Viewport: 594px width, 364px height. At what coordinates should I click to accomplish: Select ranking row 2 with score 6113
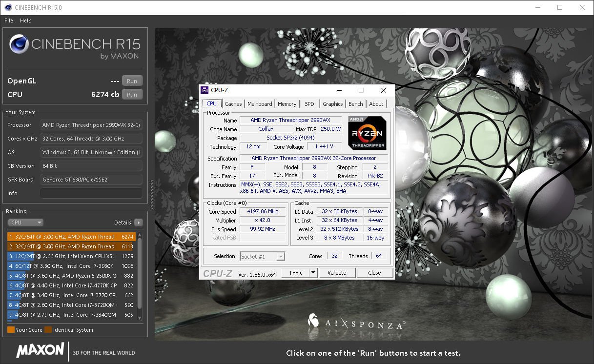pyautogui.click(x=71, y=246)
